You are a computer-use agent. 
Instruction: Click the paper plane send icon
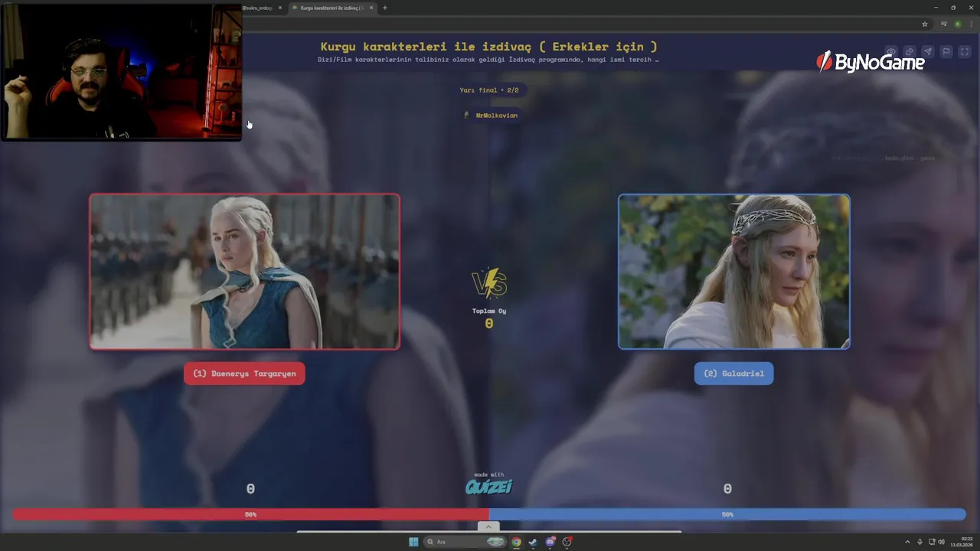(927, 52)
